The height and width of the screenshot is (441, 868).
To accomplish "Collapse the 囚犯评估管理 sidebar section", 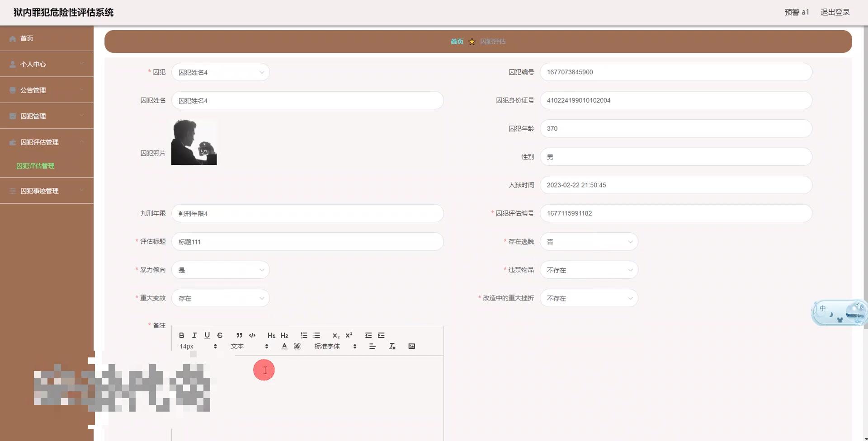I will point(47,142).
